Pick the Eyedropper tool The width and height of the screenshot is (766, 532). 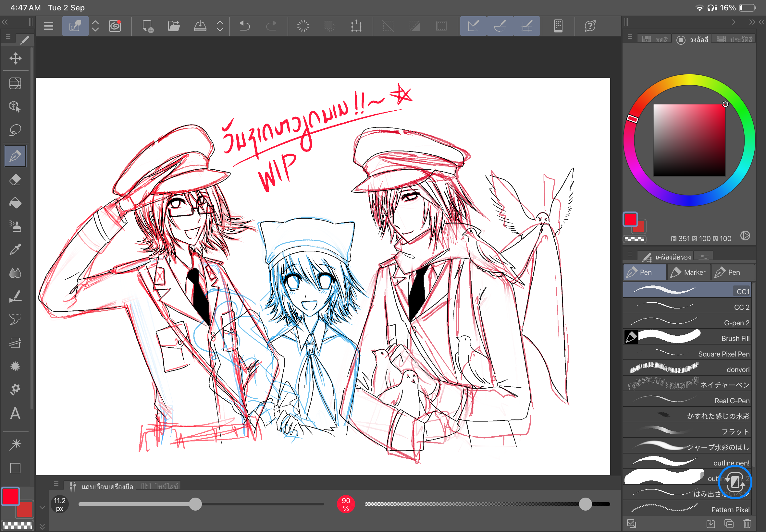tap(15, 249)
